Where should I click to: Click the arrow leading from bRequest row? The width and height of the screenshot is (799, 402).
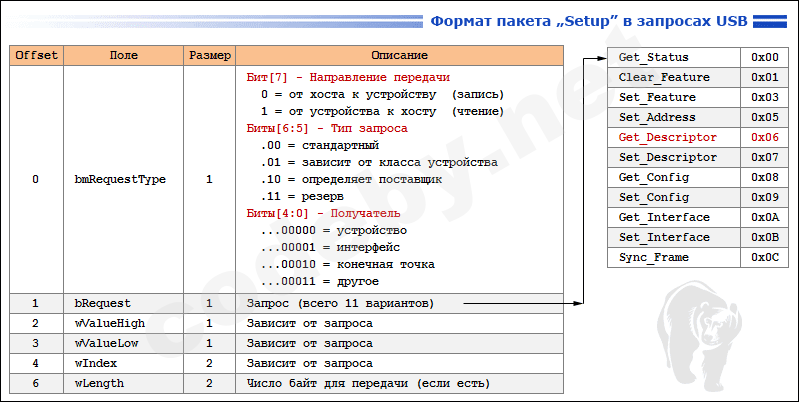(x=520, y=302)
